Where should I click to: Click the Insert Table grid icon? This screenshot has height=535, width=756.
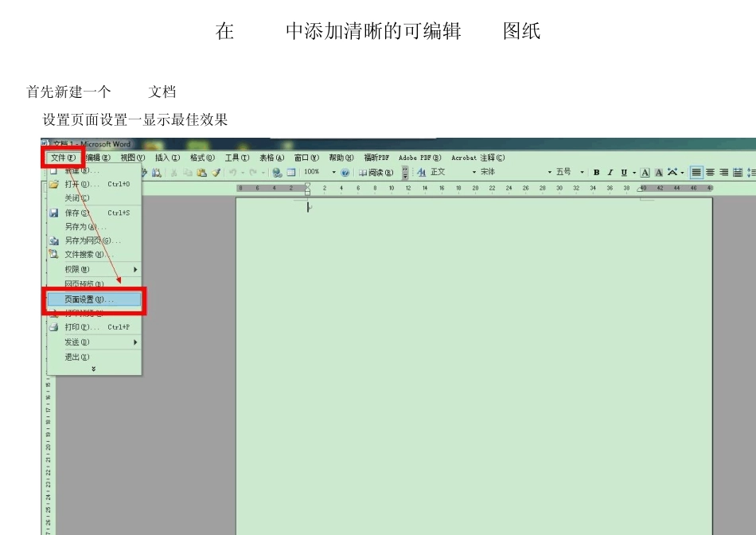pos(291,172)
